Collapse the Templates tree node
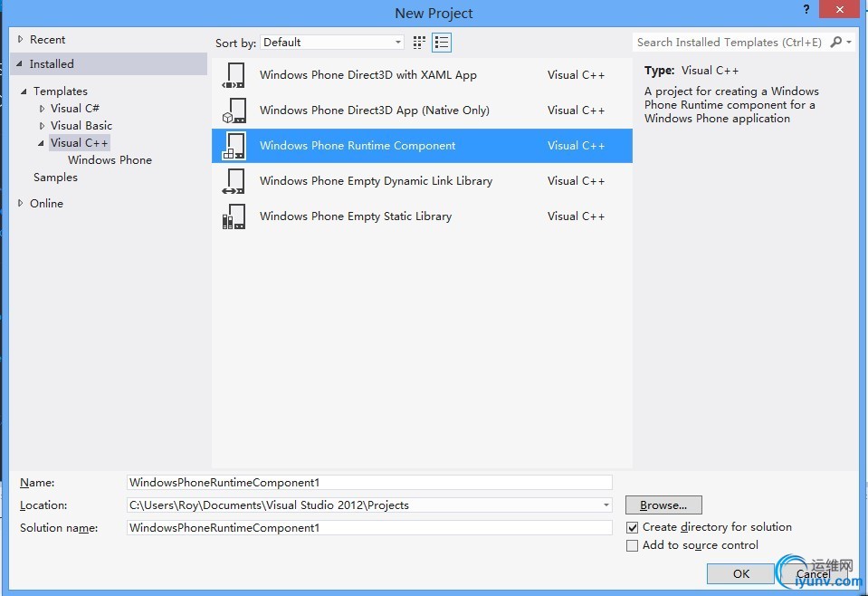Image resolution: width=868 pixels, height=596 pixels. point(24,91)
